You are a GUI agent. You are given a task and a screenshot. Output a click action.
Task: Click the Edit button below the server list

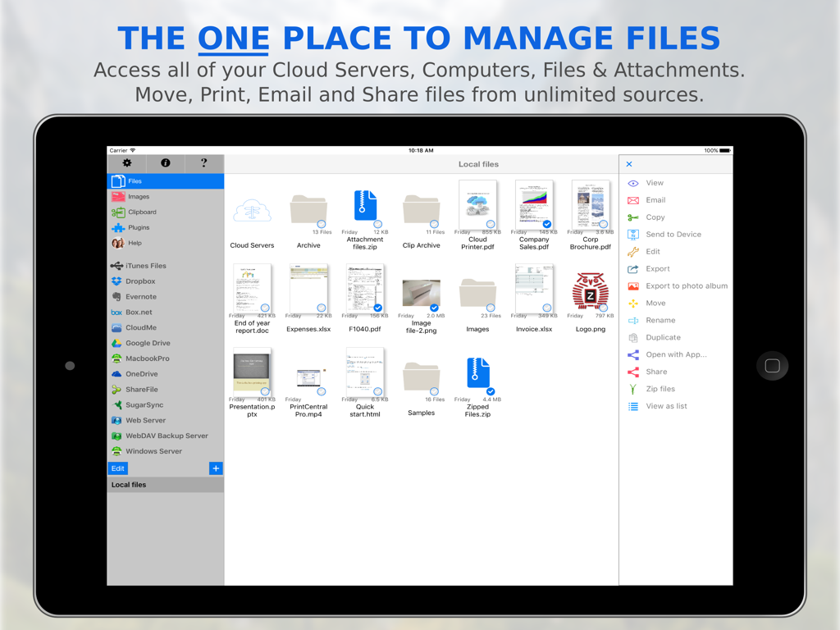point(117,468)
